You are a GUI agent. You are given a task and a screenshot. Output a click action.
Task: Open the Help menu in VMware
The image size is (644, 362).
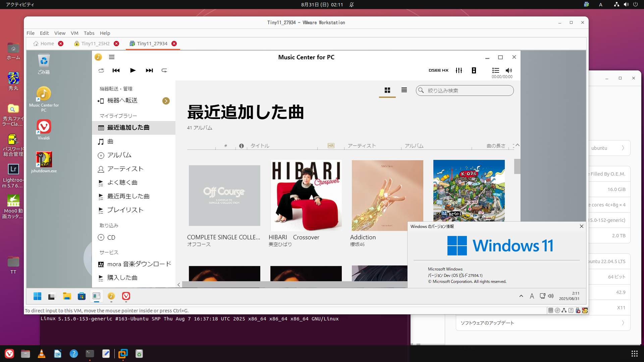coord(105,33)
